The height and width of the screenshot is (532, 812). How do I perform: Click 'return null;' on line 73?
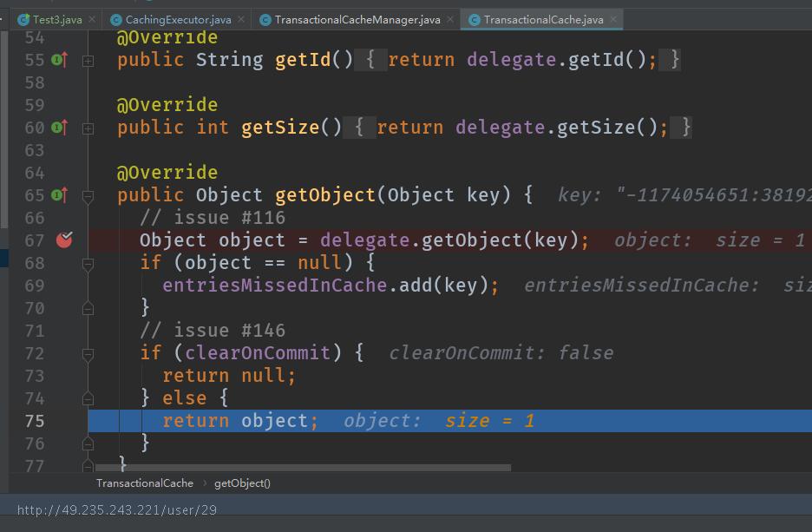[229, 376]
